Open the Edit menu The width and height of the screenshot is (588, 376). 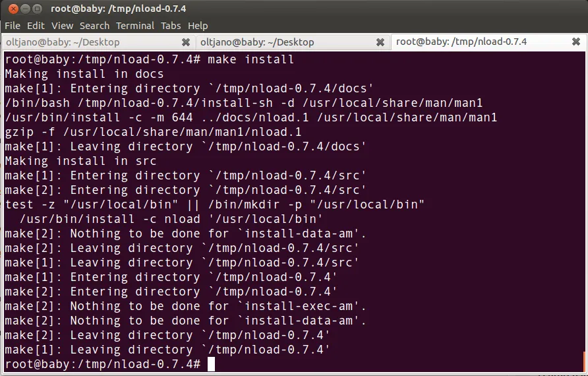tap(36, 26)
